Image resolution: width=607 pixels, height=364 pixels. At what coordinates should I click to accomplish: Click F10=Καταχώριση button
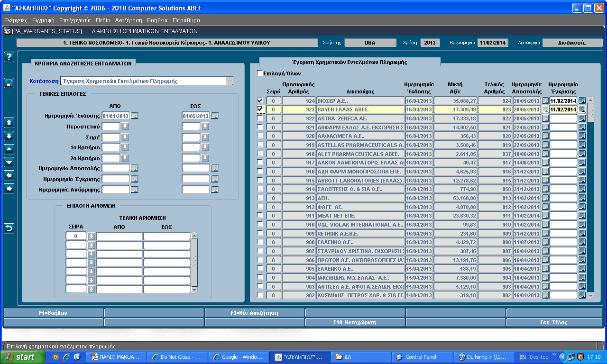point(355,322)
